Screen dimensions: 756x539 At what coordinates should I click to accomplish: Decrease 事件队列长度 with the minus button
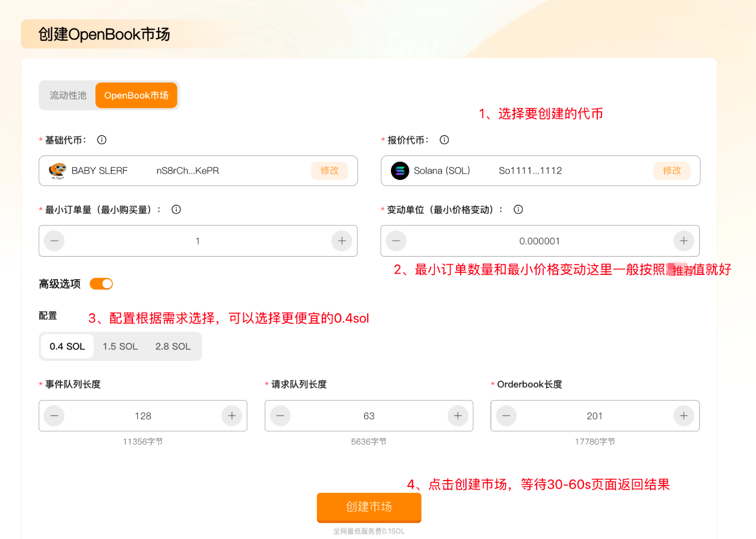(54, 416)
